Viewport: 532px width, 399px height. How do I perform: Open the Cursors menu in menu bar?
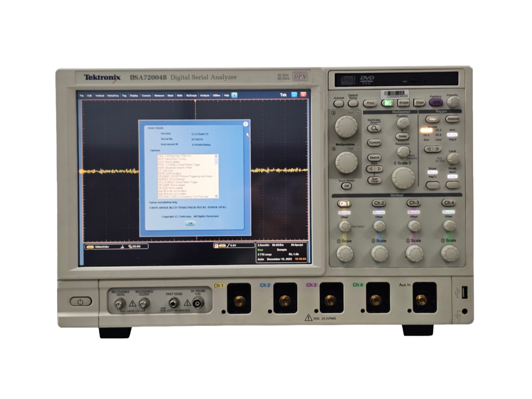pyautogui.click(x=146, y=95)
